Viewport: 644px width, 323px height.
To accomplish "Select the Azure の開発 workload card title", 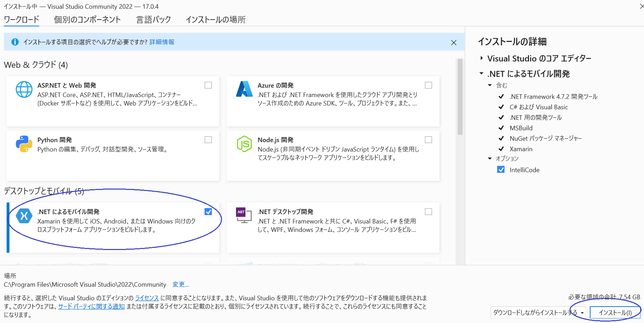I will point(276,86).
